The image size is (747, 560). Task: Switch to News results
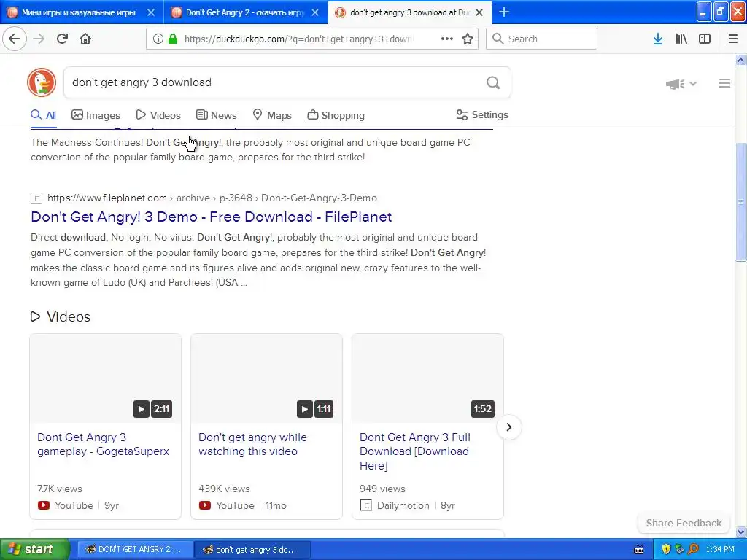click(x=216, y=115)
